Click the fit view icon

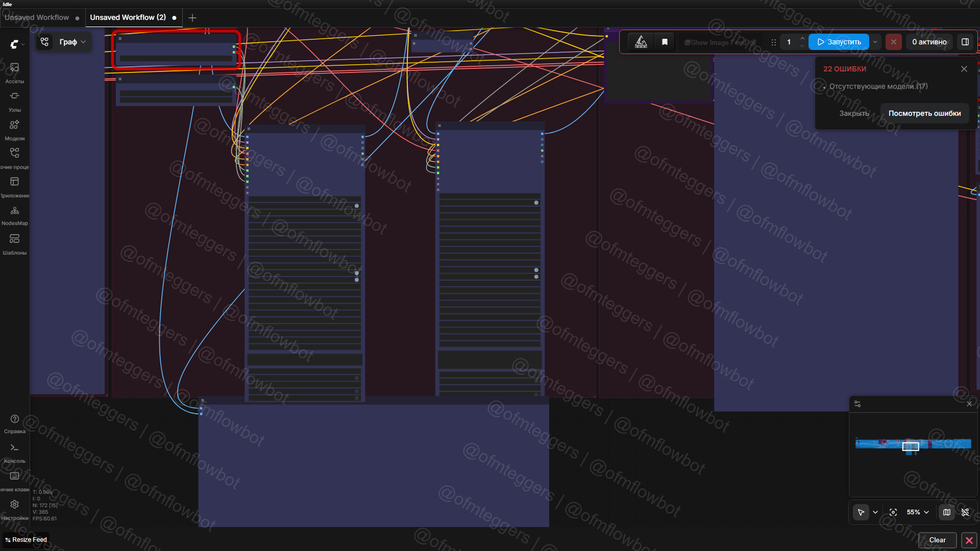pyautogui.click(x=893, y=512)
